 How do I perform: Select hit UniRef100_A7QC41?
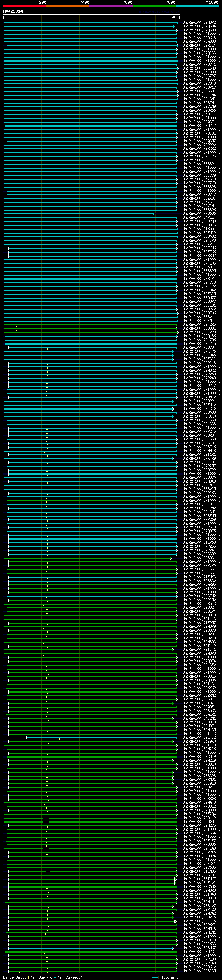199,65
